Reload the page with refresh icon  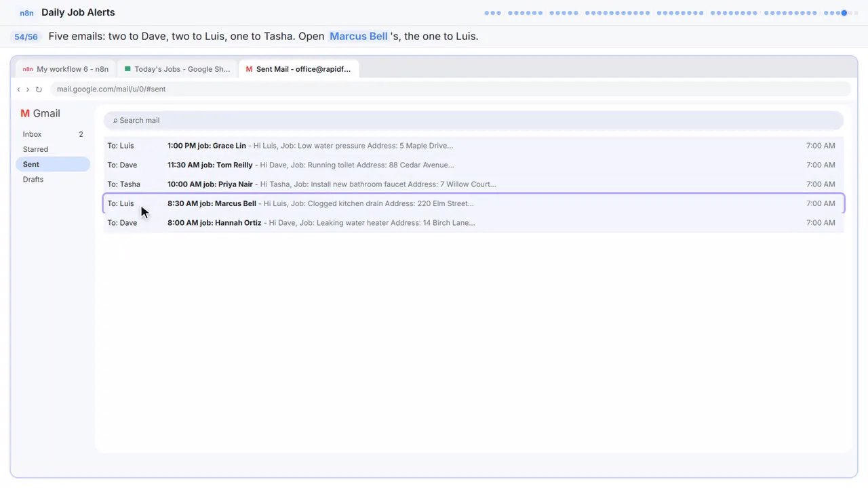pos(39,89)
